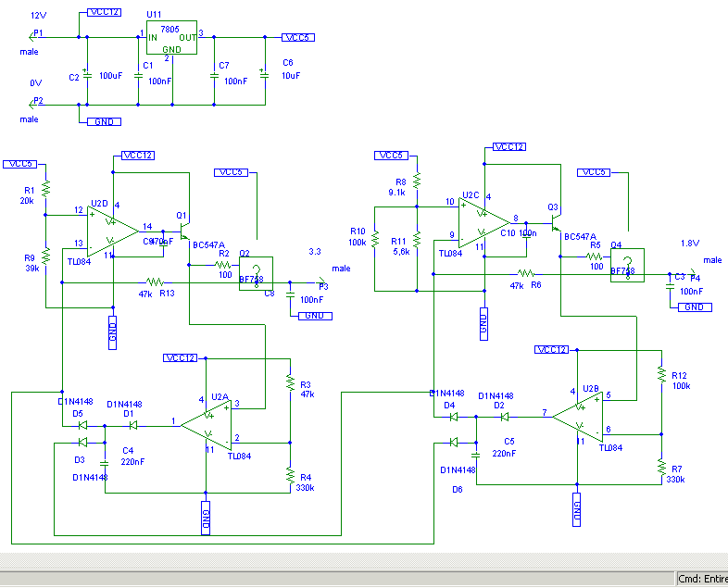Select capacitor C2 100uF

coord(88,76)
